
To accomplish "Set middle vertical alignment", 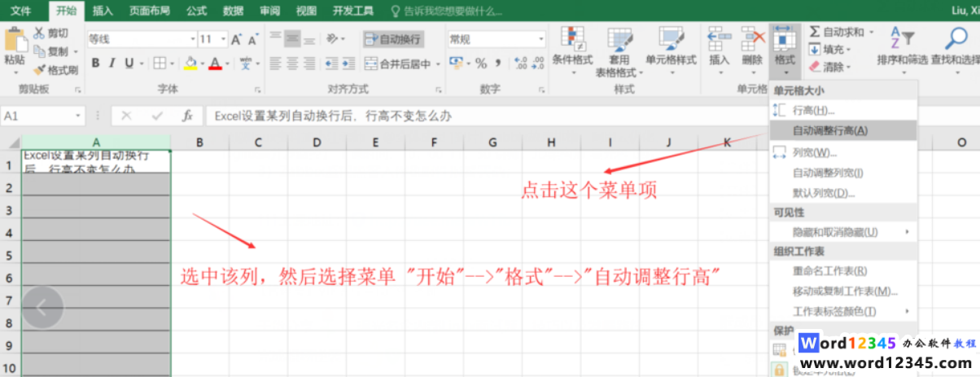I will pyautogui.click(x=292, y=37).
